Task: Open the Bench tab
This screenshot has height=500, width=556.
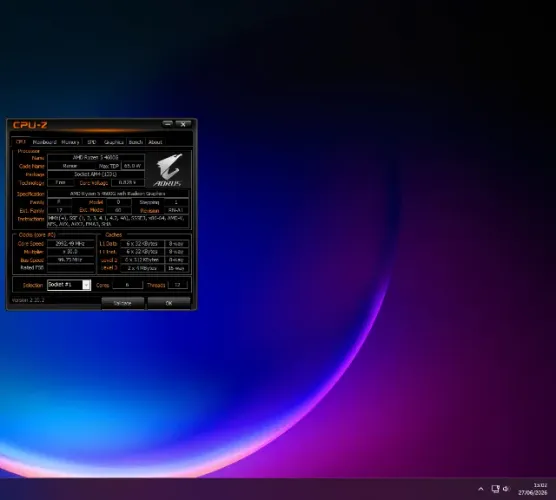Action: tap(135, 142)
